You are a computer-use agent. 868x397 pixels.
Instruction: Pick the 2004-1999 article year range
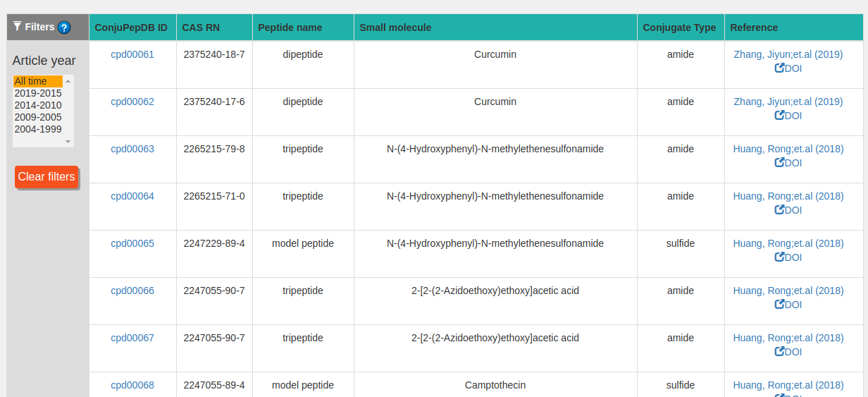click(38, 129)
